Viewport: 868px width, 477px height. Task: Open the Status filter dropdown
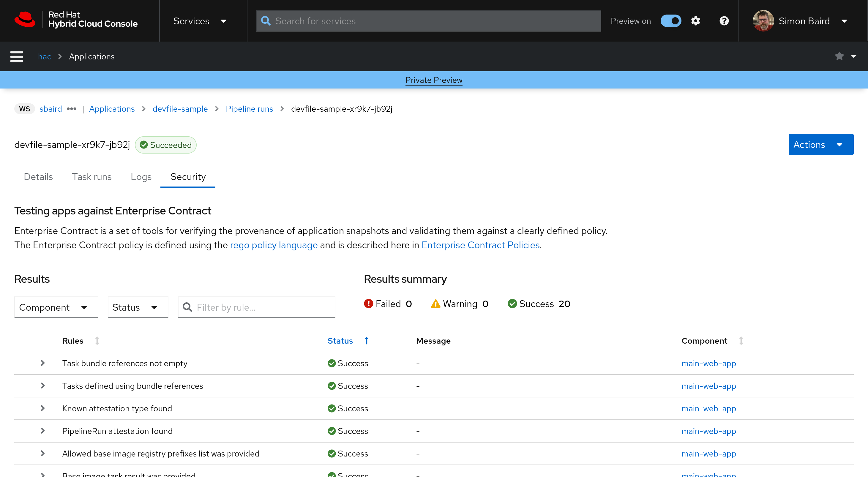[x=138, y=307]
